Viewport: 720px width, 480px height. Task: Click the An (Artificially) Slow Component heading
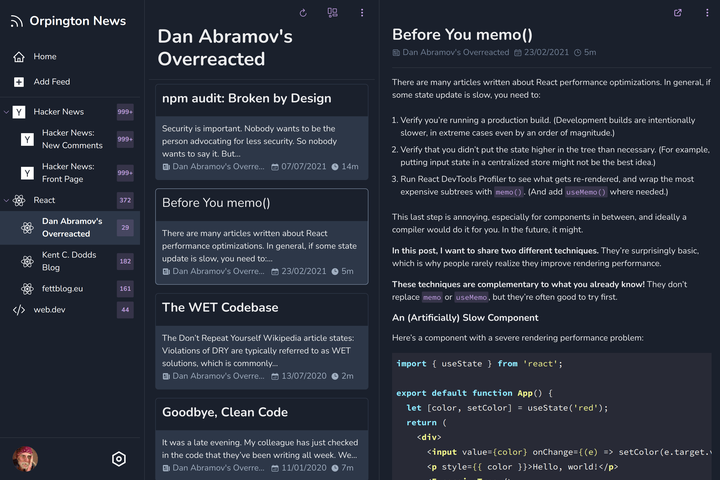pos(465,318)
